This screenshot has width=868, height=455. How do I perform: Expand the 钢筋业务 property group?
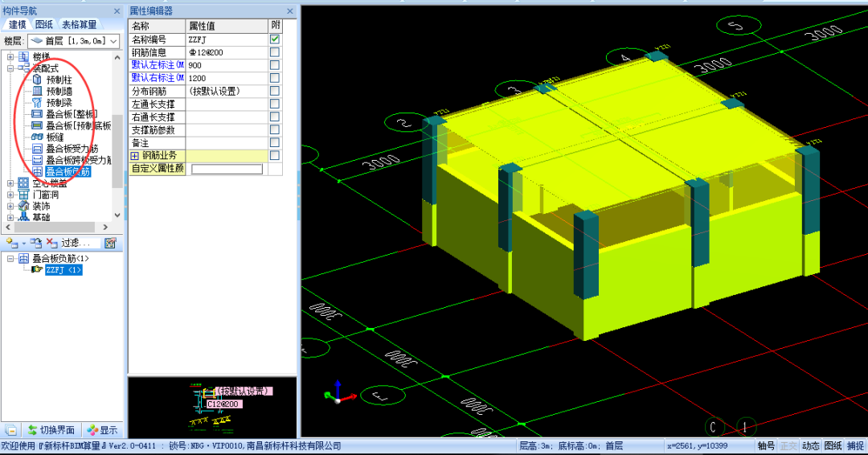coord(134,156)
